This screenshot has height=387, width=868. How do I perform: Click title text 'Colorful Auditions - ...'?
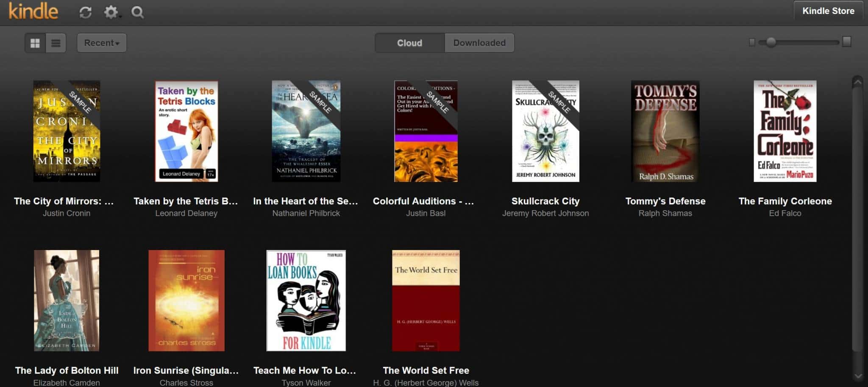tap(423, 201)
